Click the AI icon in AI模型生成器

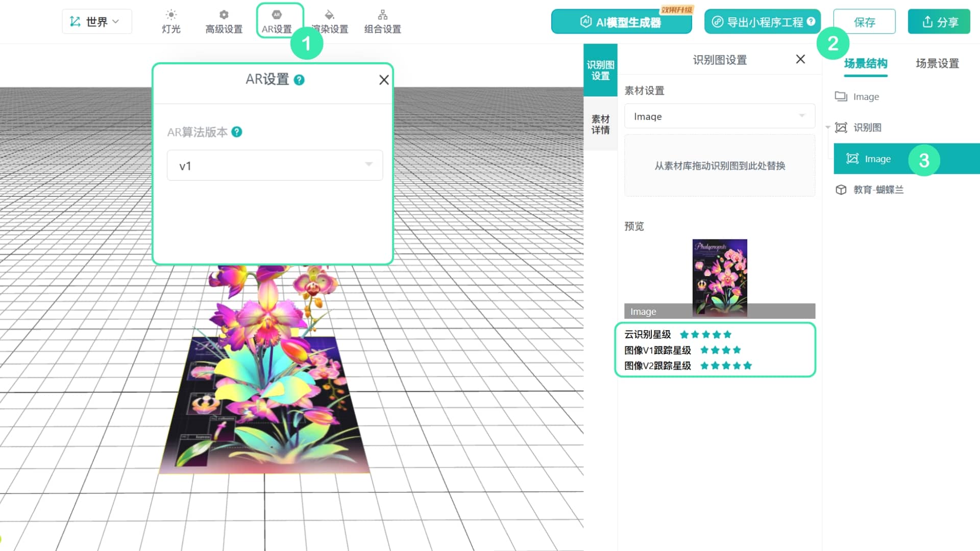click(x=585, y=21)
